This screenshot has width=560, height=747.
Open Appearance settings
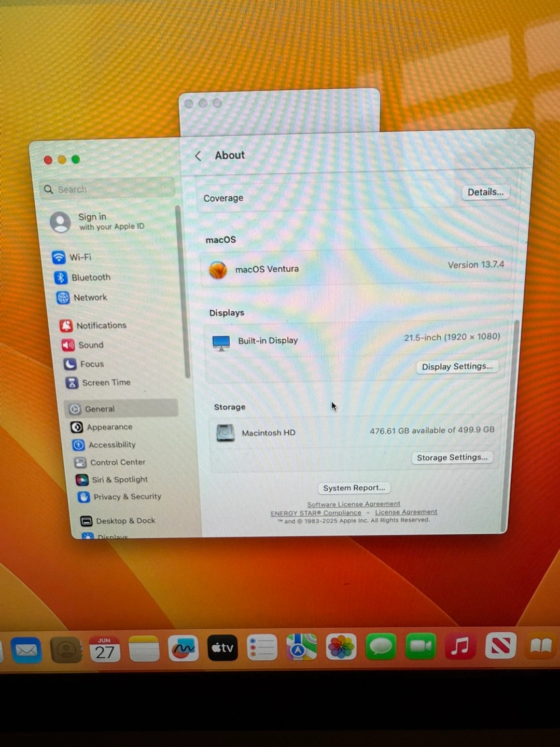(x=102, y=427)
